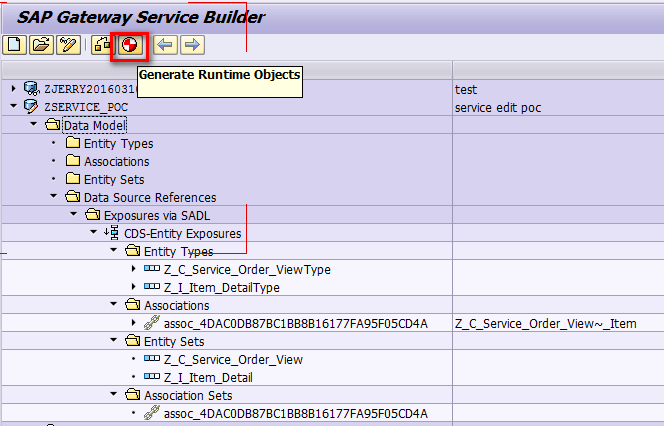Click Generate Runtime Objects icon
664x426 pixels.
(x=130, y=45)
